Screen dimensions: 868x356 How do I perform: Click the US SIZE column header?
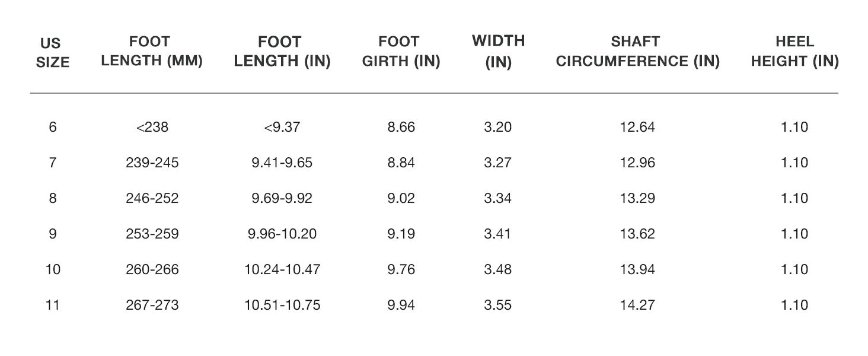pyautogui.click(x=53, y=53)
